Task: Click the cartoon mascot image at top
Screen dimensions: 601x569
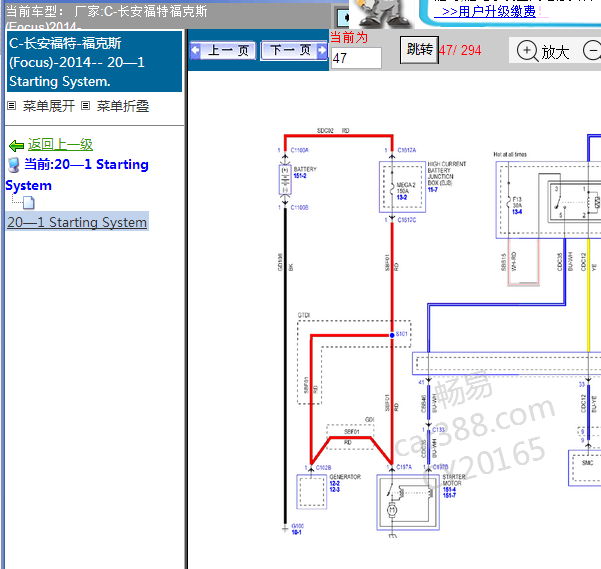Action: (x=383, y=14)
